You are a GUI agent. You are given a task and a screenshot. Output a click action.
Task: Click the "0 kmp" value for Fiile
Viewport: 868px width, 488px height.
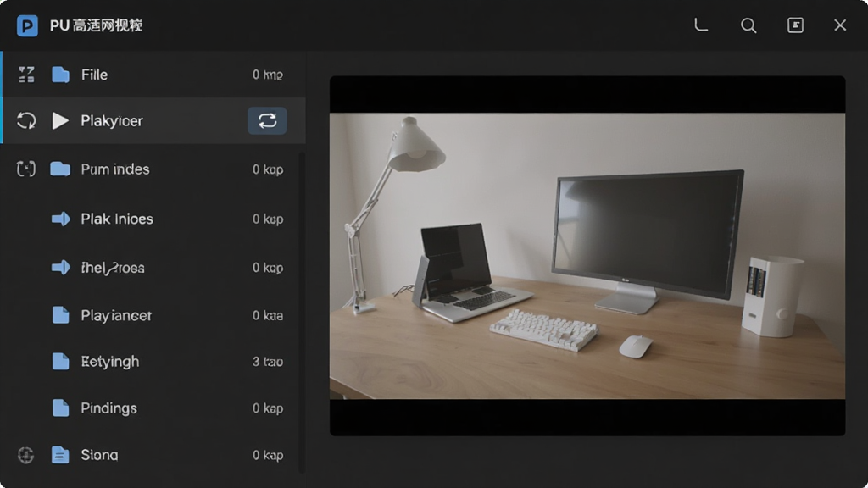coord(268,75)
